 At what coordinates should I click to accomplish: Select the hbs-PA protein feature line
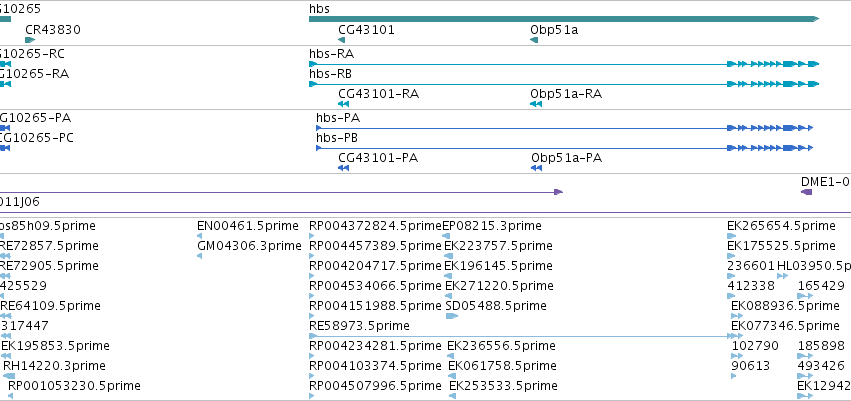pos(564,128)
